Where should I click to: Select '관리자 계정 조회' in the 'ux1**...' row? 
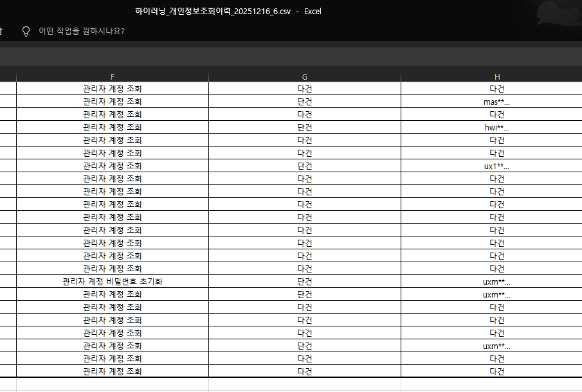[113, 166]
